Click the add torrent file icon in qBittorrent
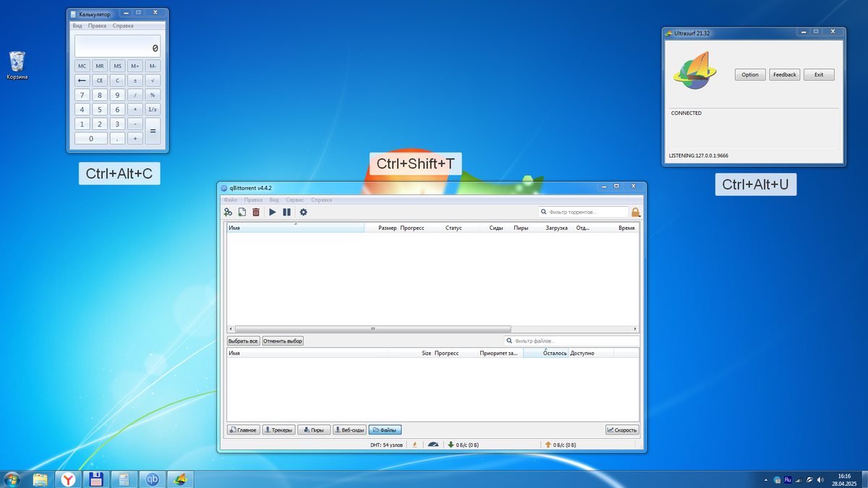 (x=242, y=212)
